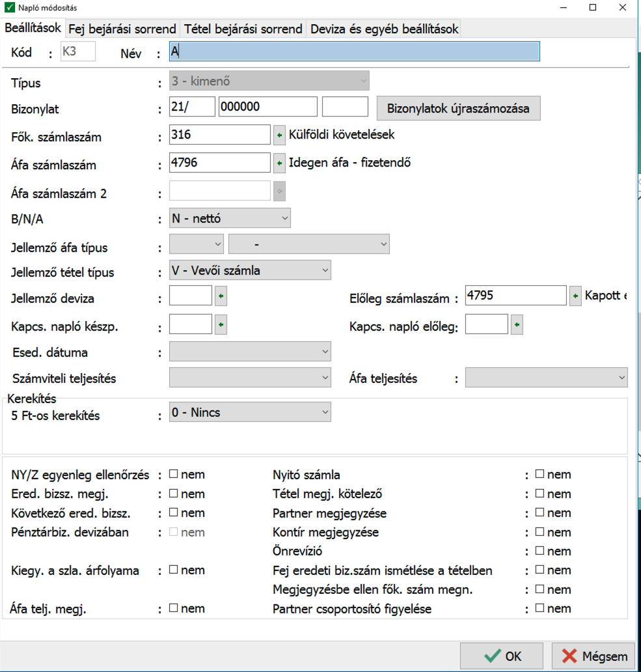Toggle Következő ered. bizsz. checkbox
The image size is (641, 672).
tap(173, 512)
